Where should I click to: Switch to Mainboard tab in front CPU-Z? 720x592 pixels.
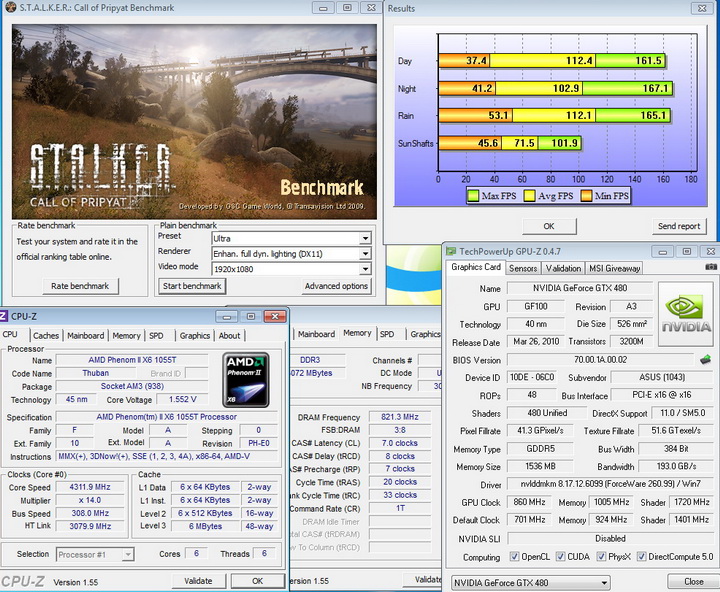(86, 336)
